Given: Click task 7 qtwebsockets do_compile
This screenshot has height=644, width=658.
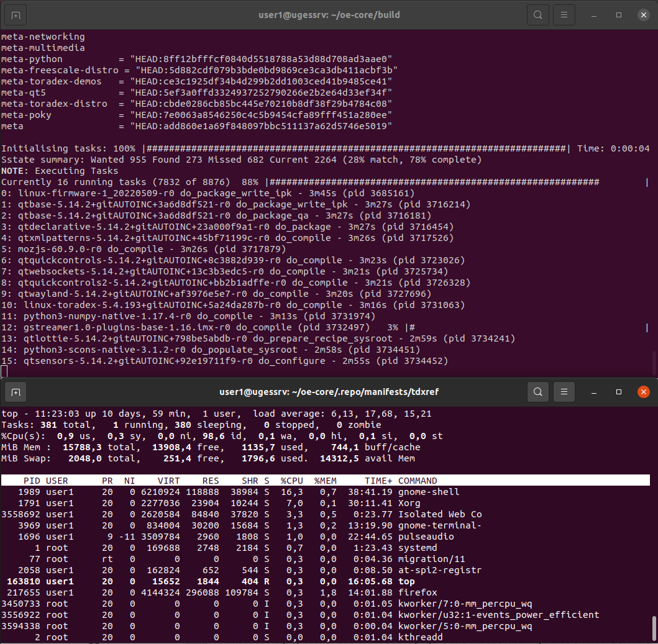Looking at the screenshot, I should pyautogui.click(x=224, y=271).
